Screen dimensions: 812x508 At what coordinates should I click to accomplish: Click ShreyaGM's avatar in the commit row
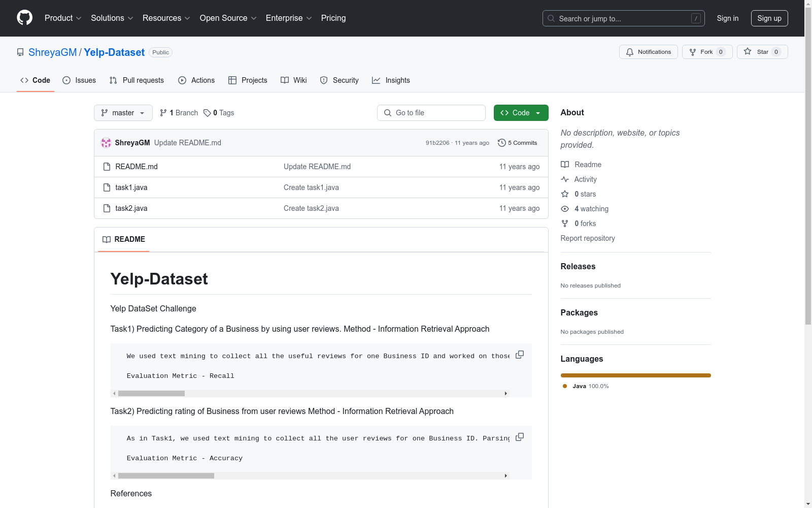pyautogui.click(x=106, y=143)
